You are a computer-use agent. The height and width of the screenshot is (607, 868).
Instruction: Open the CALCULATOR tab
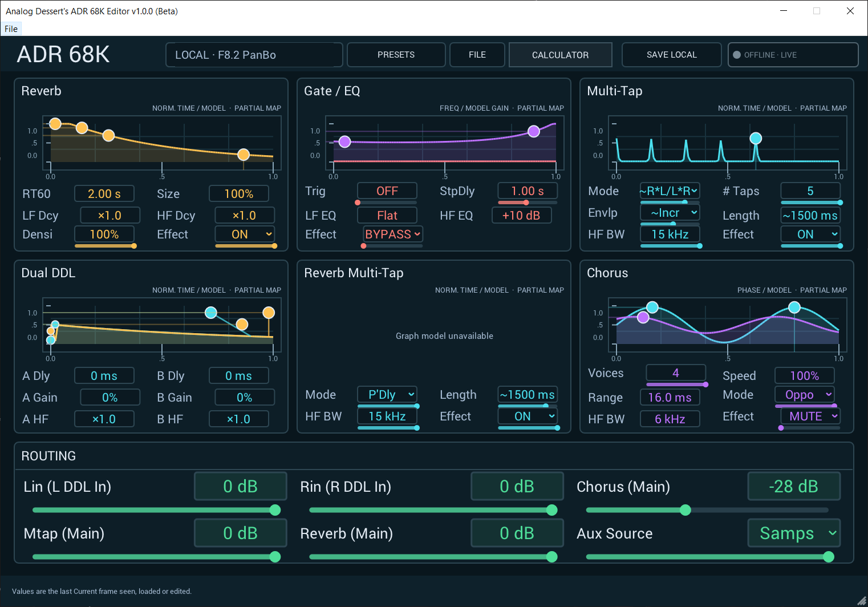[560, 55]
